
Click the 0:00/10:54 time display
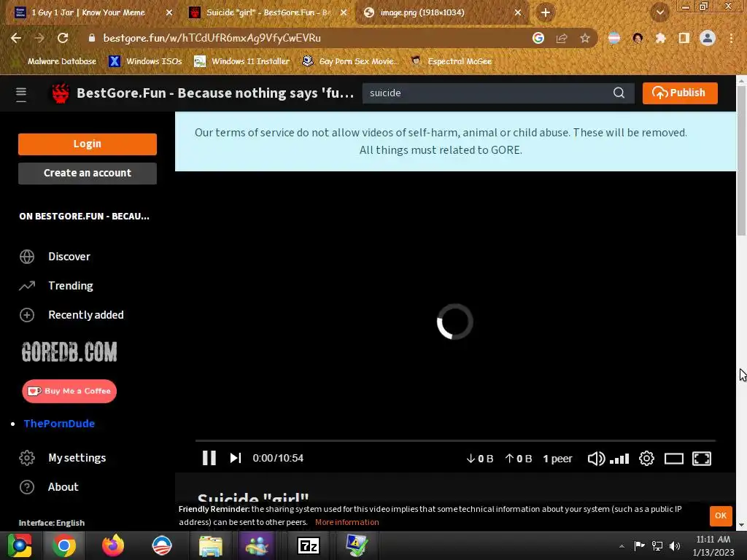click(278, 458)
